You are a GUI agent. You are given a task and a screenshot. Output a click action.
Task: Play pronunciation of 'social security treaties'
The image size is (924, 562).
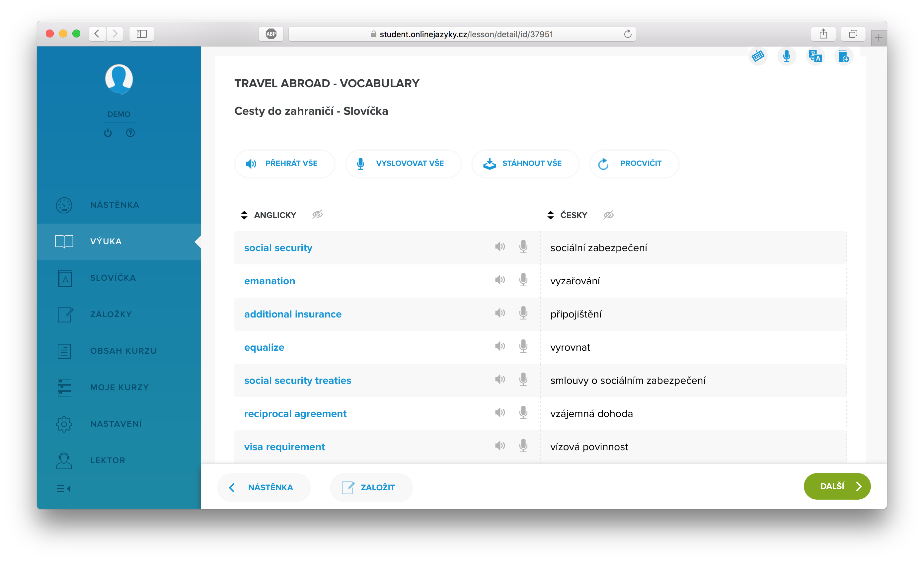(500, 379)
